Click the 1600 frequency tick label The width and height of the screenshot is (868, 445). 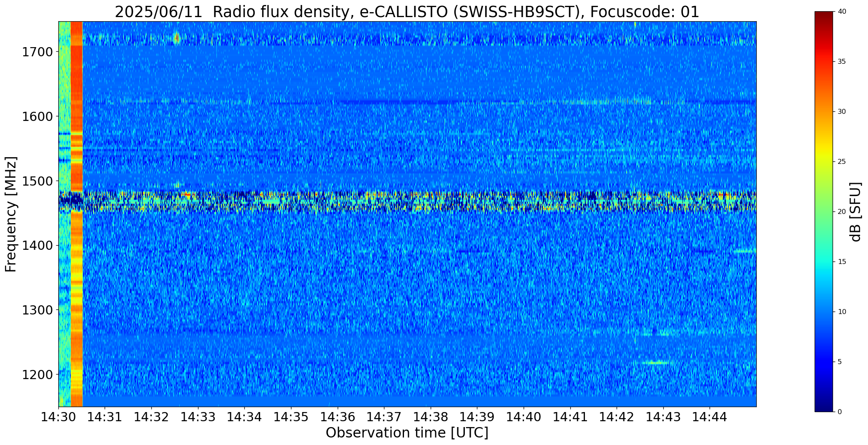point(38,116)
